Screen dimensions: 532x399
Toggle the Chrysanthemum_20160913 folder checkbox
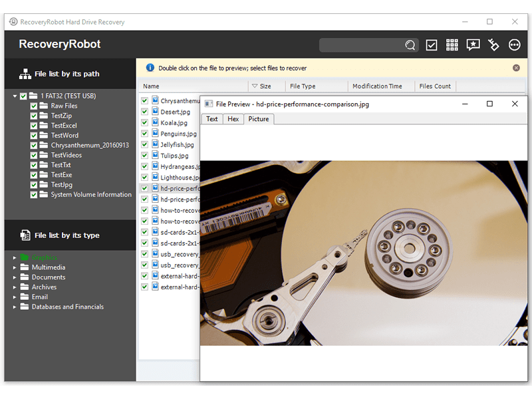34,145
